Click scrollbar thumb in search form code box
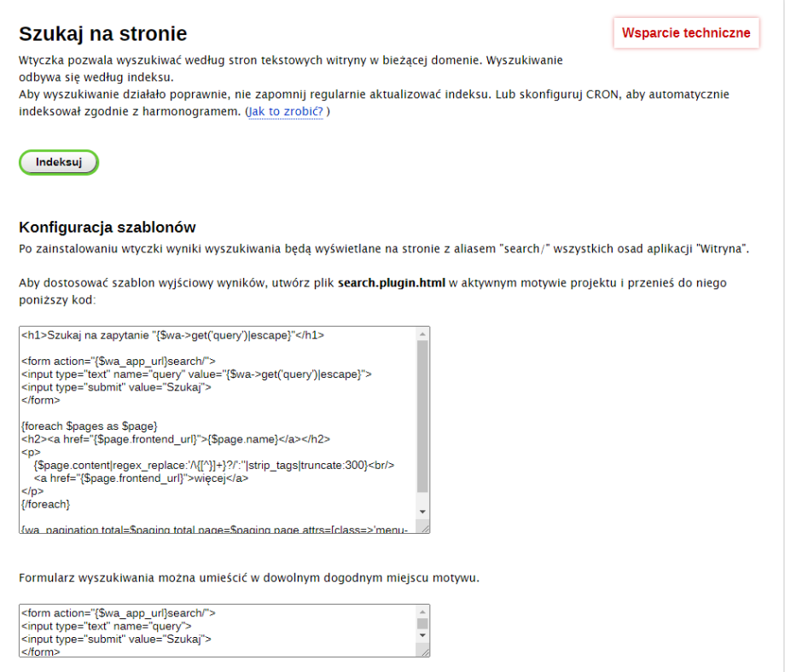The height and width of the screenshot is (672, 785). 423,623
